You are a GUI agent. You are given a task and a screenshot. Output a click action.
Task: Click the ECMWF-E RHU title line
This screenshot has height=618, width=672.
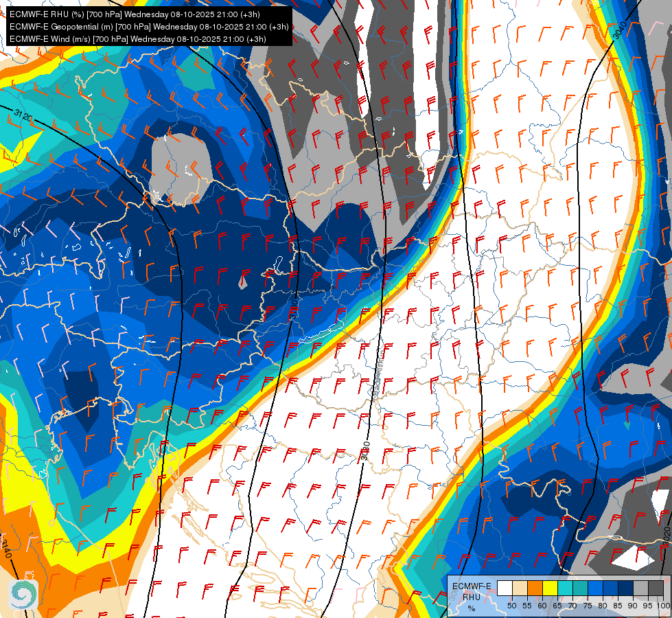(135, 14)
